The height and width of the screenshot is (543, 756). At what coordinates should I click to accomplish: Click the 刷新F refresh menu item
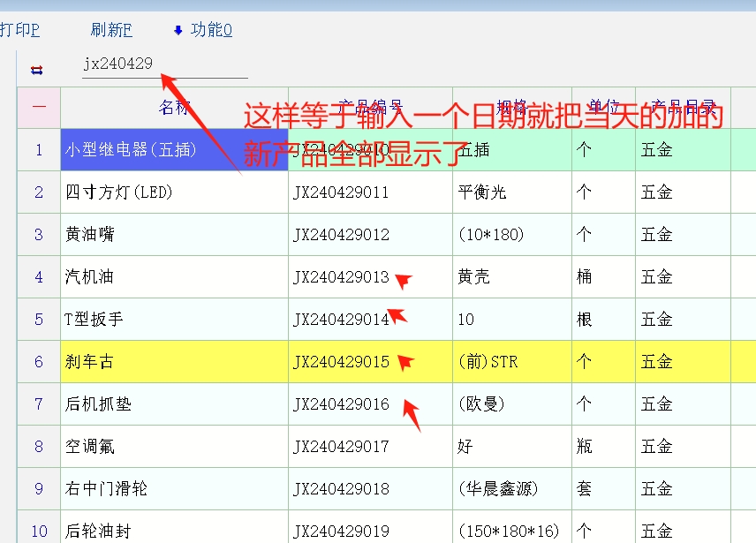tap(111, 30)
